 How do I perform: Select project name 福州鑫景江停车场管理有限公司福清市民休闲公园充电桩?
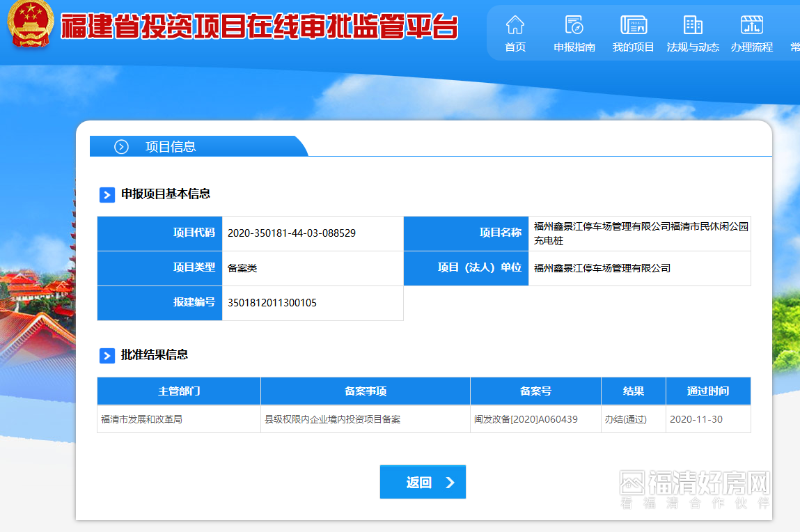641,233
